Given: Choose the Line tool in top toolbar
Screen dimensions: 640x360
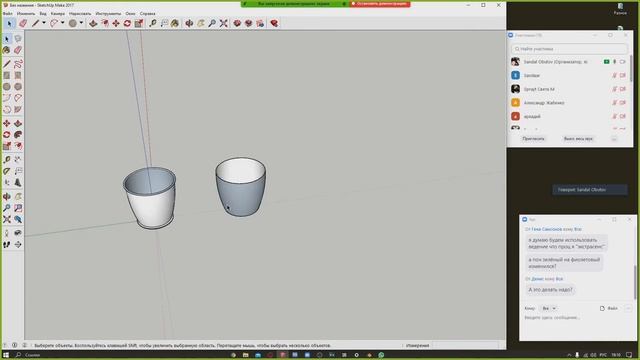Looking at the screenshot, I should (36, 23).
